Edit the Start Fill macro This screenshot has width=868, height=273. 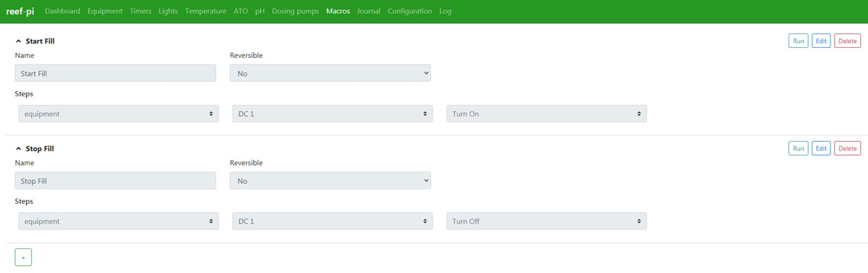(x=821, y=41)
